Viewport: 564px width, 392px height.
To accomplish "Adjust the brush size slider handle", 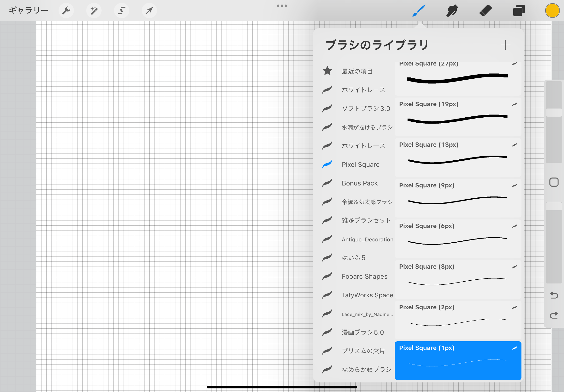I will point(554,113).
